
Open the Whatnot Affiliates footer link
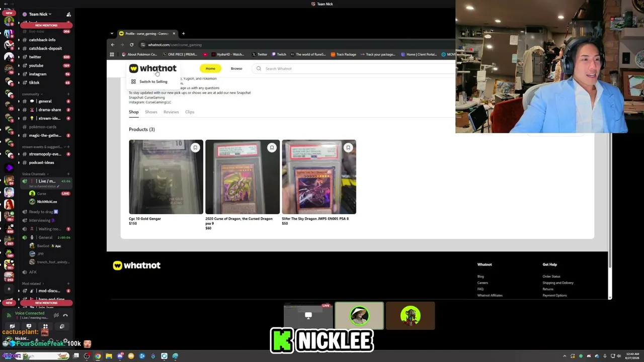[490, 295]
